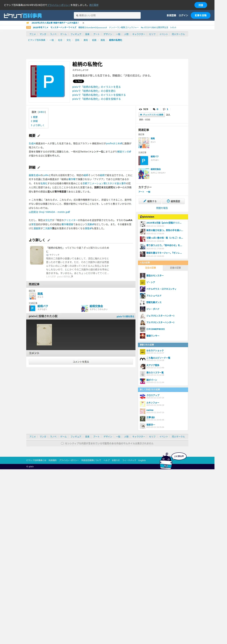Open ゾ・シア popular article thumbnail
This screenshot has height=644, width=227.
(x=143, y=282)
